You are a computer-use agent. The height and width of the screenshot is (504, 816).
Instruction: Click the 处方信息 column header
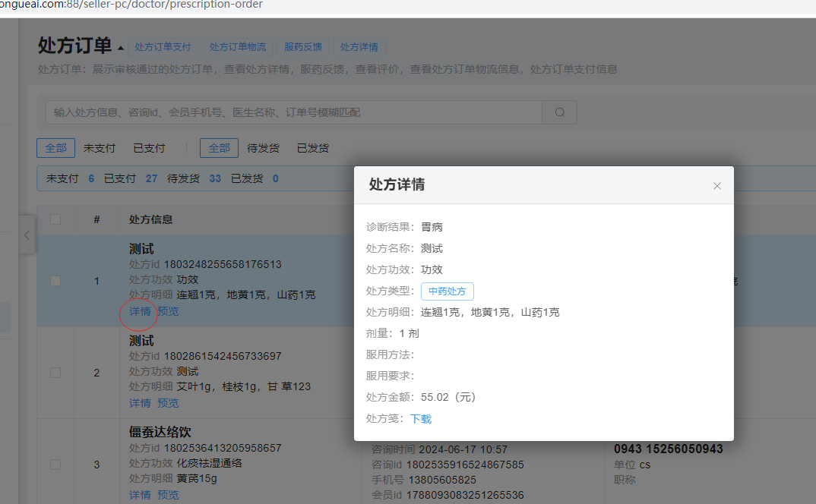[151, 219]
